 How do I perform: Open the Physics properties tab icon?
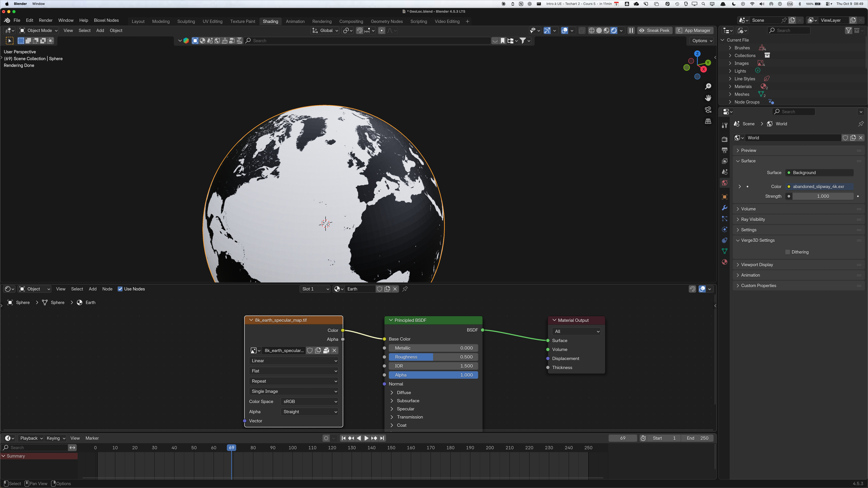coord(724,230)
